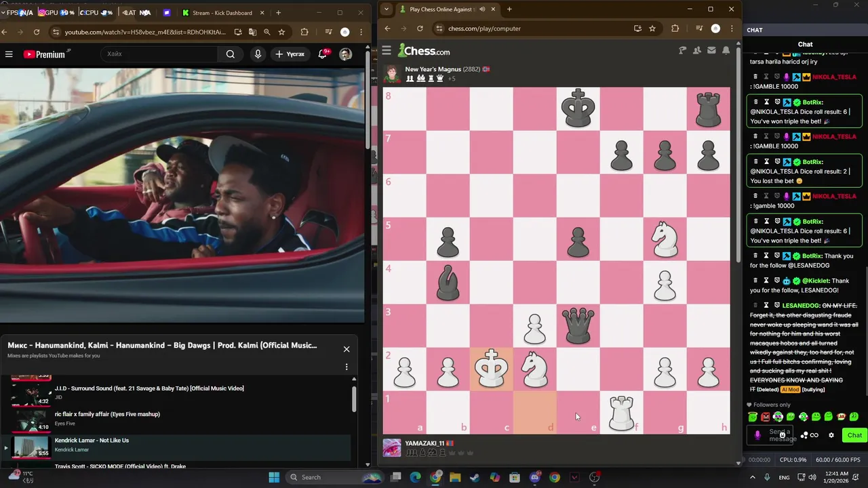
Task: Open the Windows Start menu
Action: (274, 477)
